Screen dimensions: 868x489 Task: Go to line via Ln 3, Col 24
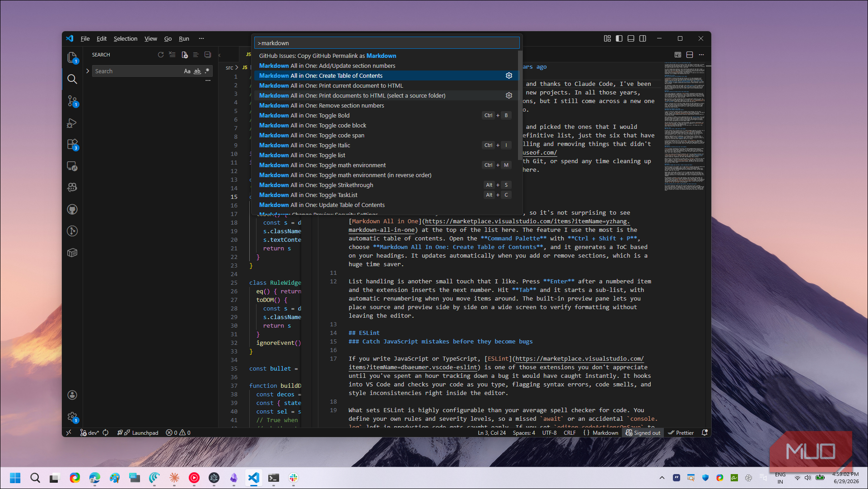pyautogui.click(x=492, y=433)
